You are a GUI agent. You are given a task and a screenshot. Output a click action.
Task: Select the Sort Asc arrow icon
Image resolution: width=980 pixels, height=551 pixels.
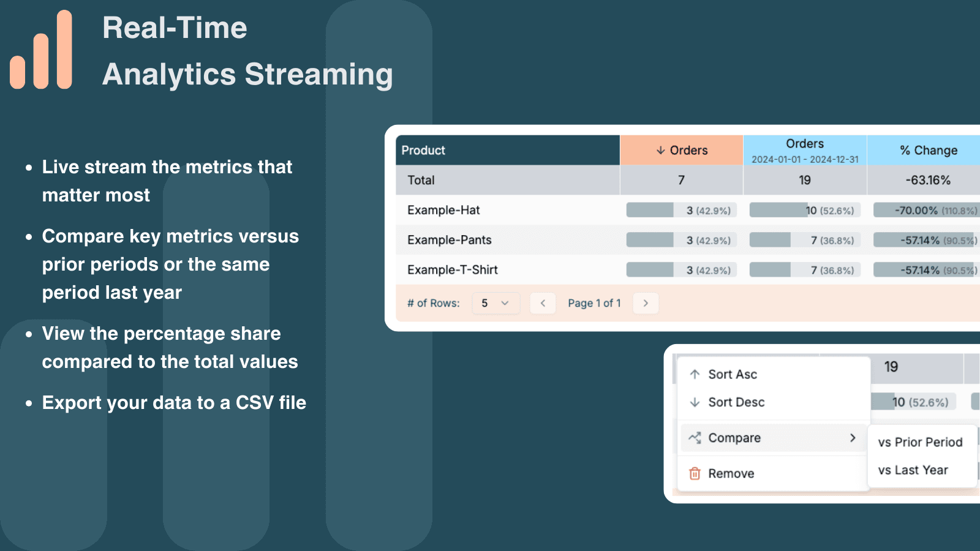pyautogui.click(x=695, y=374)
